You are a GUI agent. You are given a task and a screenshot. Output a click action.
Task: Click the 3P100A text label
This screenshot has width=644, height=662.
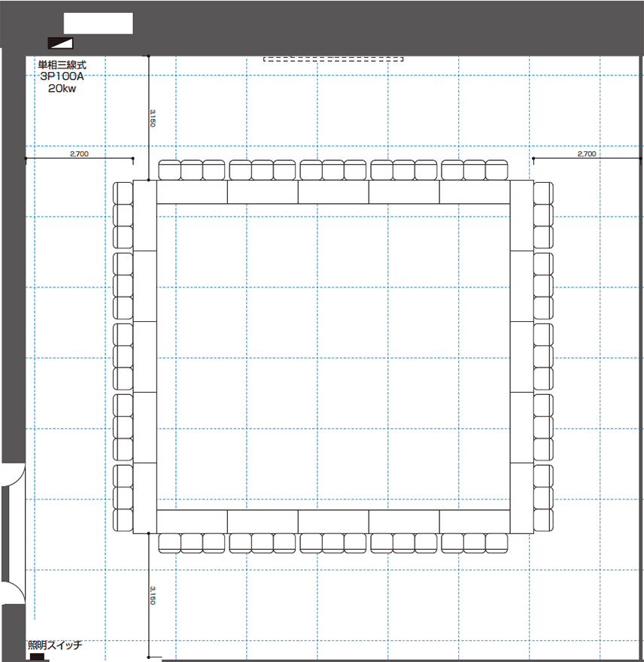(x=62, y=77)
